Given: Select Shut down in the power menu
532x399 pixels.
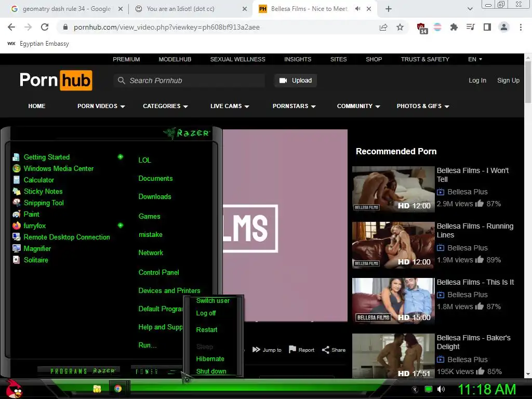Looking at the screenshot, I should point(211,371).
